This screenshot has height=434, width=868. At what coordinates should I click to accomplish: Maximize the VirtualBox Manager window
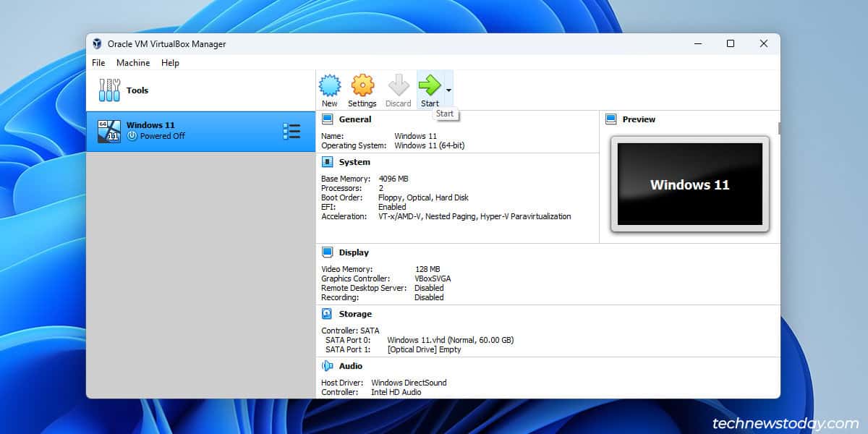(x=731, y=43)
